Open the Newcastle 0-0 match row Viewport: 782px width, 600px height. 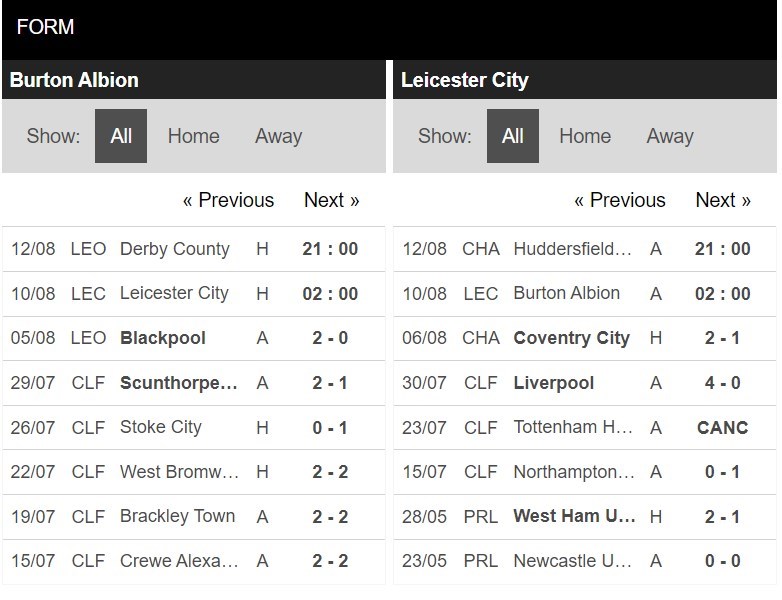[x=585, y=561]
